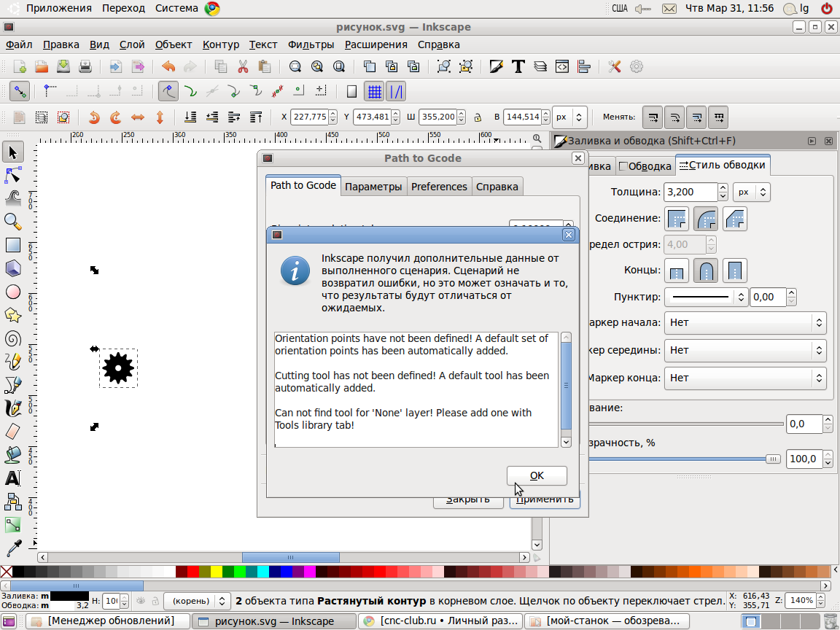The image size is (840, 630).
Task: Open the end marker Нет dropdown
Action: [x=745, y=378]
